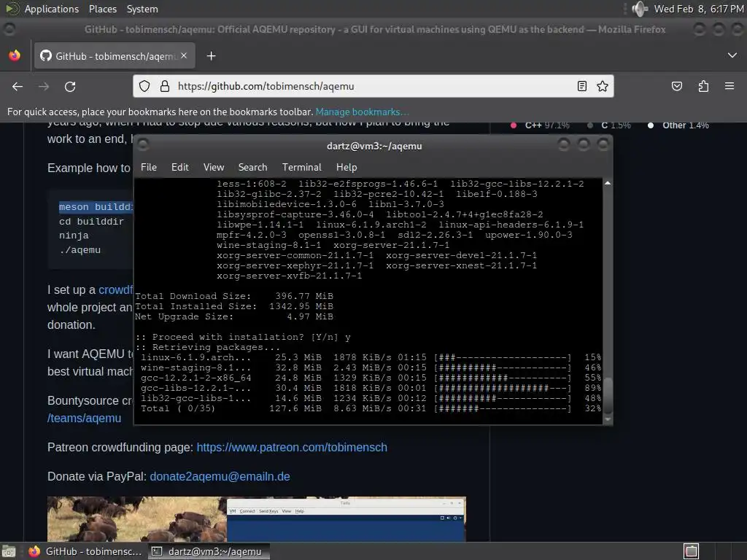Click the date and time clock
The image size is (747, 560).
[698, 9]
